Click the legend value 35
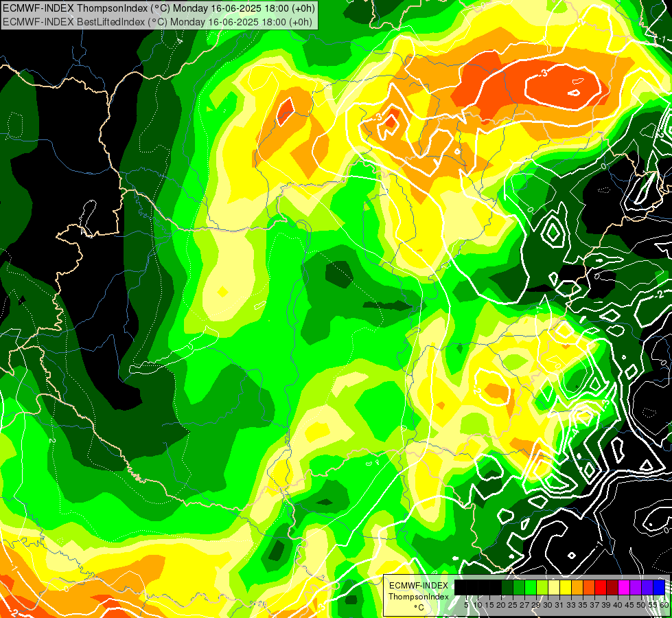Image resolution: width=672 pixels, height=618 pixels. click(583, 605)
